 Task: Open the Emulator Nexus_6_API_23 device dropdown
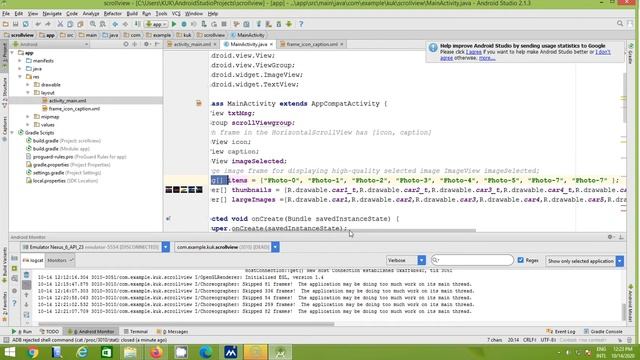(x=166, y=247)
